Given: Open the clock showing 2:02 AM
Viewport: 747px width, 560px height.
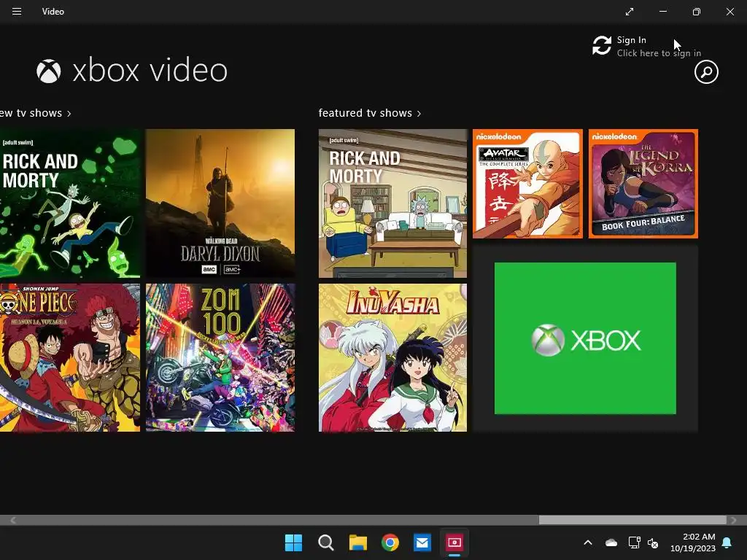Looking at the screenshot, I should tap(693, 542).
